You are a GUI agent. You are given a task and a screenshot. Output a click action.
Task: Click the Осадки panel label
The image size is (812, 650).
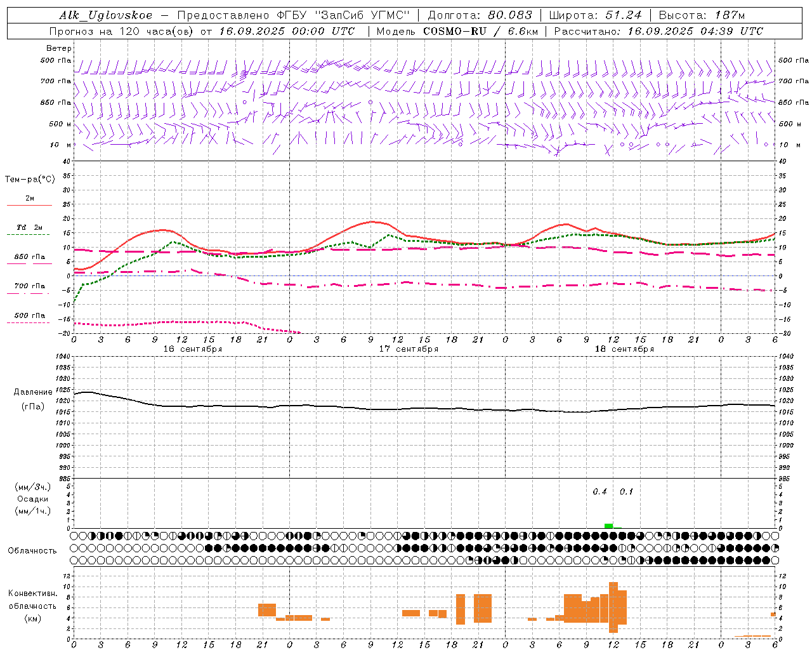[x=32, y=499]
